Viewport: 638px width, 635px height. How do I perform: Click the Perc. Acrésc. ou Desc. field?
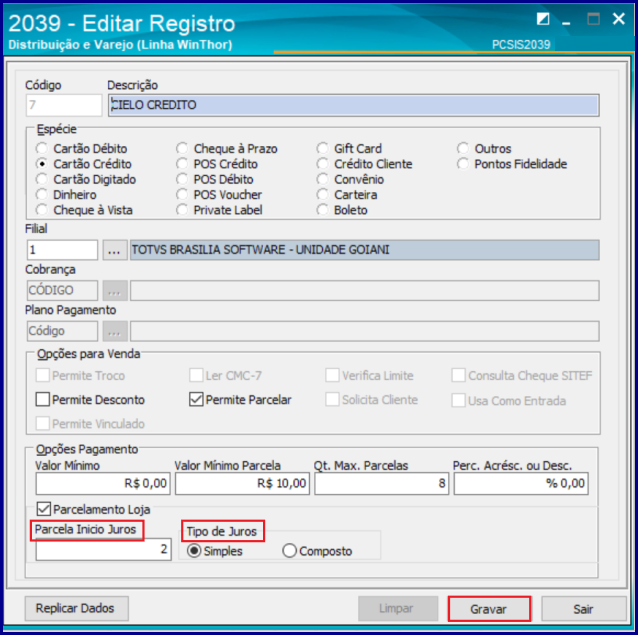[521, 484]
